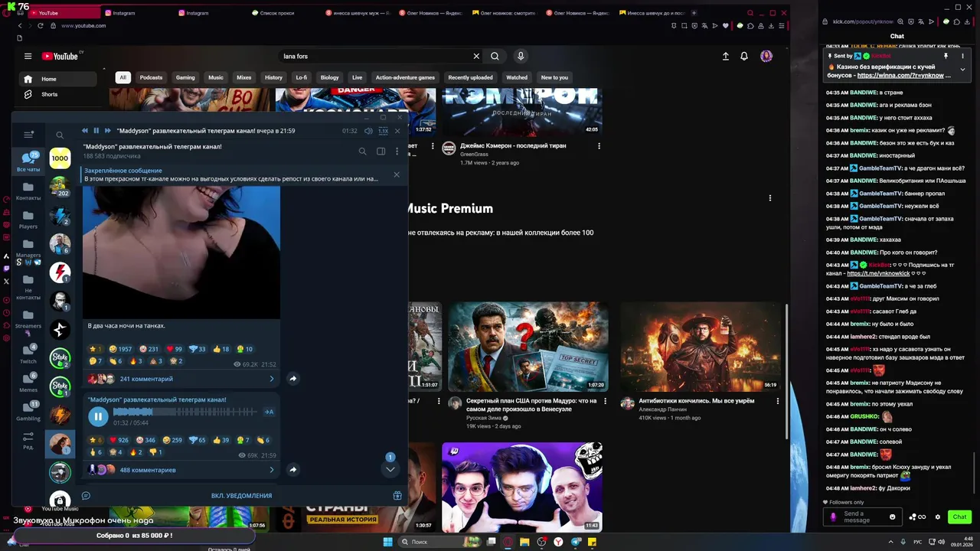Expand 241 комментарий with chevron arrow
This screenshot has height=551, width=980.
271,379
